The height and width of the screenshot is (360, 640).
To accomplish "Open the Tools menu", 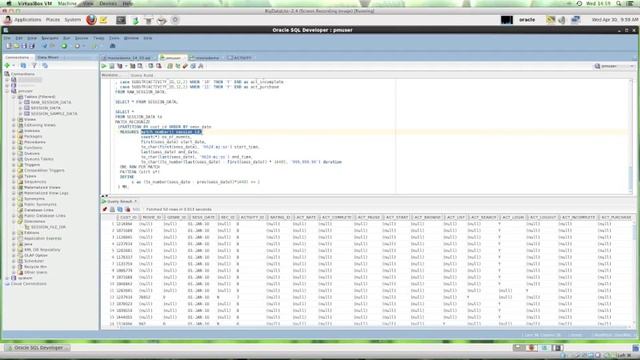I will click(x=114, y=38).
